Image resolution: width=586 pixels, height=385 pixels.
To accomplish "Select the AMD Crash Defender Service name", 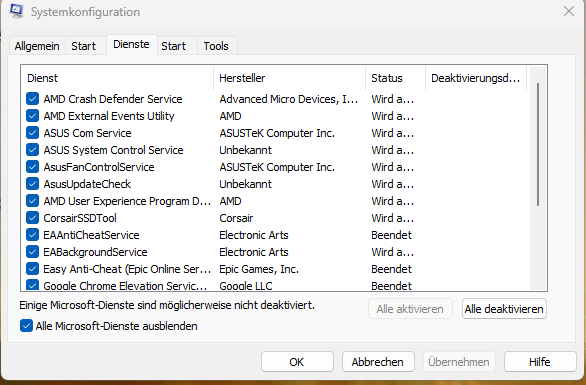I will (x=113, y=99).
